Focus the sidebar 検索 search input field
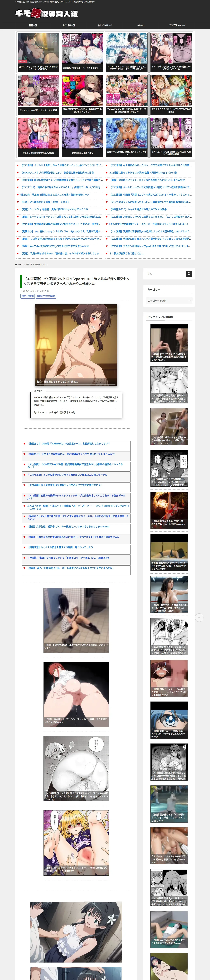210x980 pixels. click(x=166, y=274)
